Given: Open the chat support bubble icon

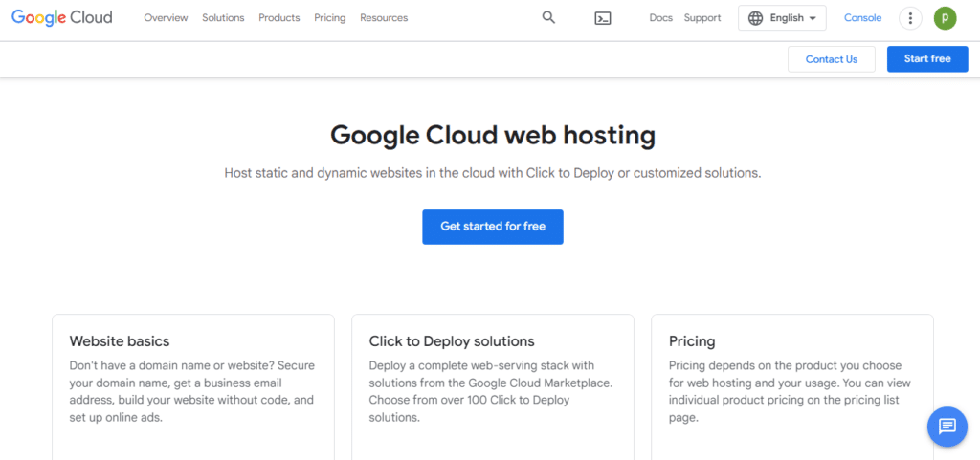Looking at the screenshot, I should pos(947,426).
